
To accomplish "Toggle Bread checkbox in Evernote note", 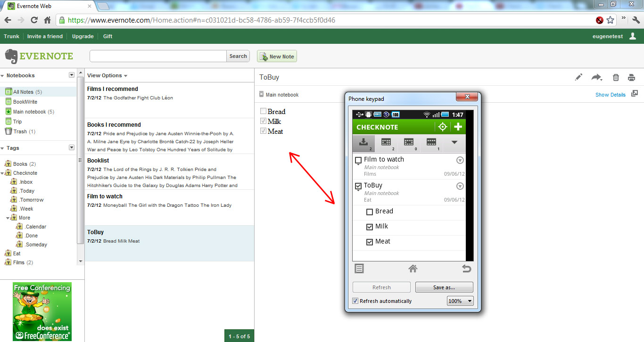I will [x=263, y=111].
